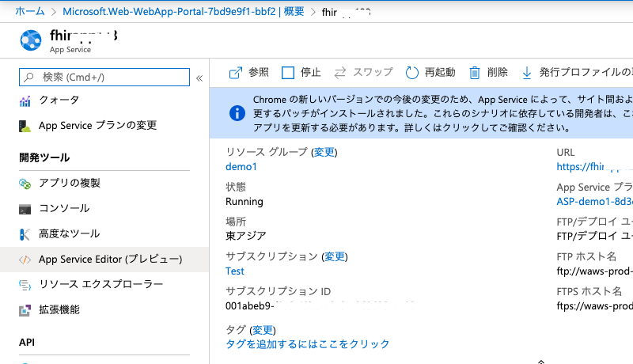Select the 東アジア location text
This screenshot has height=364, width=633.
coord(246,236)
